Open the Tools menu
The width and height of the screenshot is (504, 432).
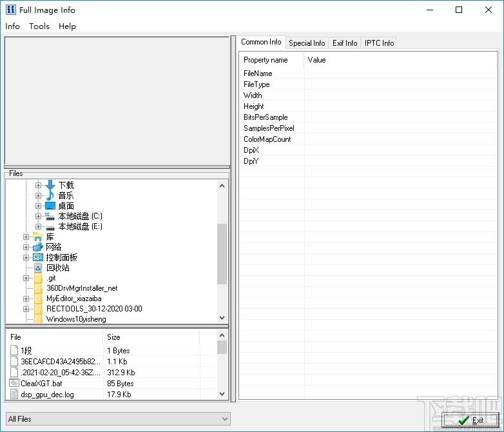tap(39, 26)
